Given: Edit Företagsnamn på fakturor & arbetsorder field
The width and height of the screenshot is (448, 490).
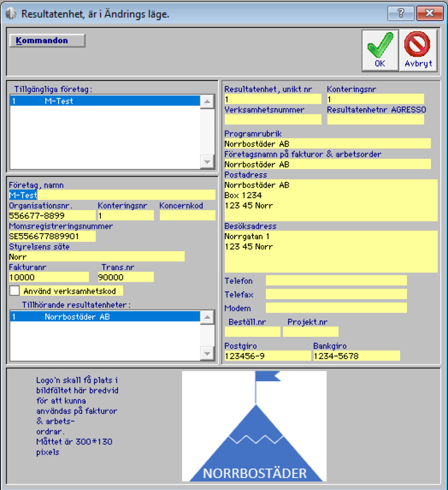Looking at the screenshot, I should pos(328,165).
